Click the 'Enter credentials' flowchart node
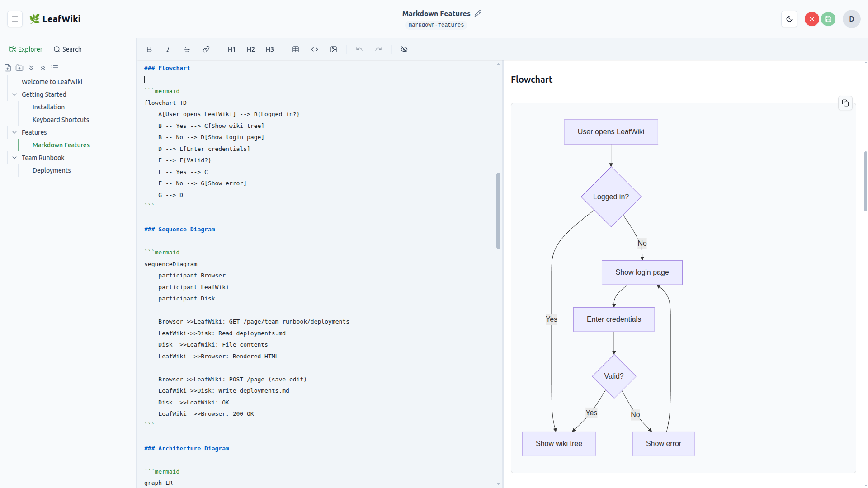Screen dimensions: 868x488 614,319
